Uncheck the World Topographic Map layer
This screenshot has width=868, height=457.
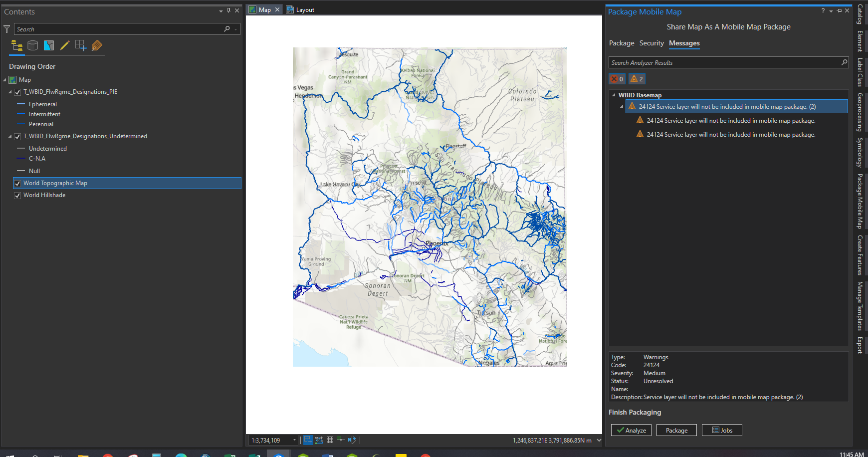pos(17,183)
